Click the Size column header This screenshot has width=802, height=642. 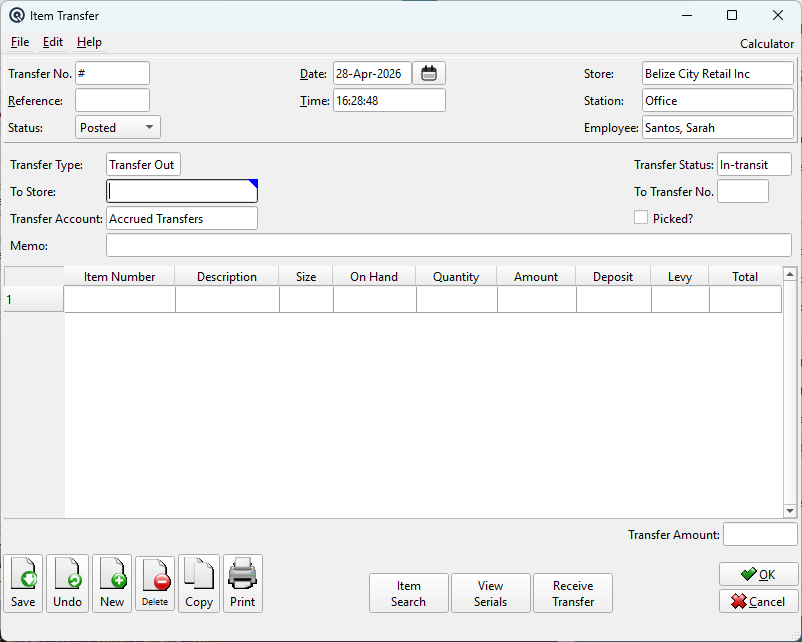point(306,277)
